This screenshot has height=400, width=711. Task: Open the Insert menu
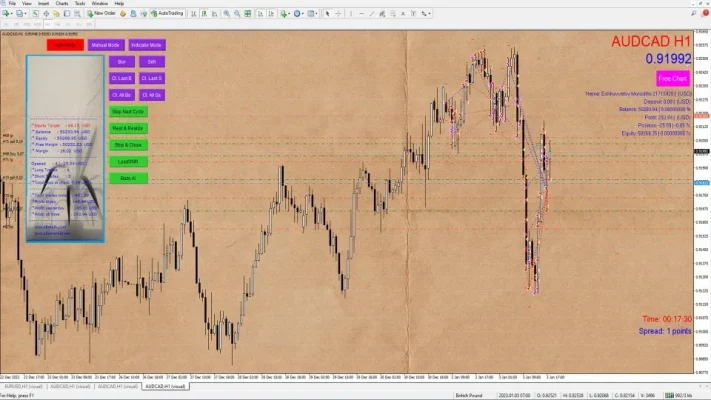(44, 4)
